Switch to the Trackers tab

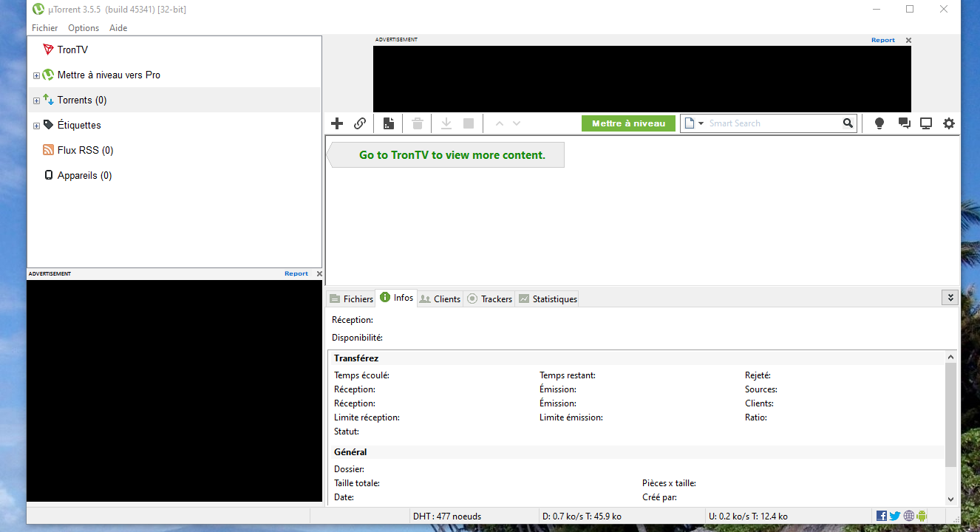coord(489,299)
